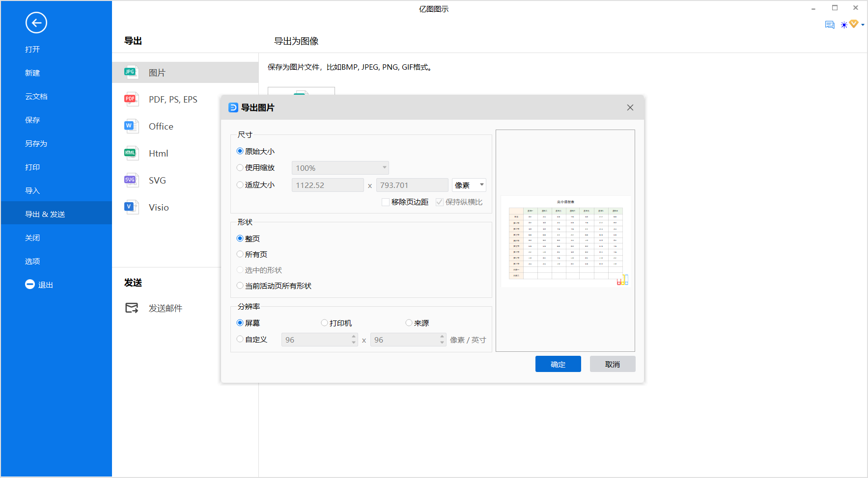
Task: Click the HTML file type icon
Action: click(x=131, y=153)
